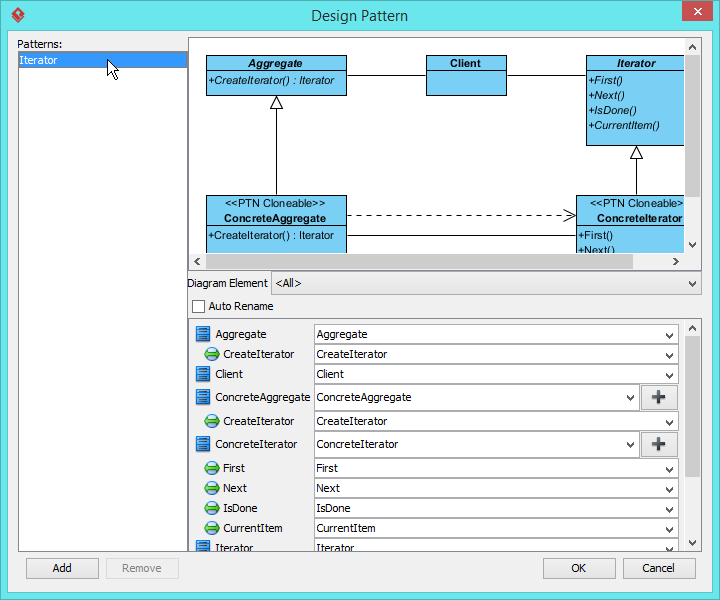Click the IsDone operation icon
This screenshot has height=600, width=720.
tap(211, 508)
